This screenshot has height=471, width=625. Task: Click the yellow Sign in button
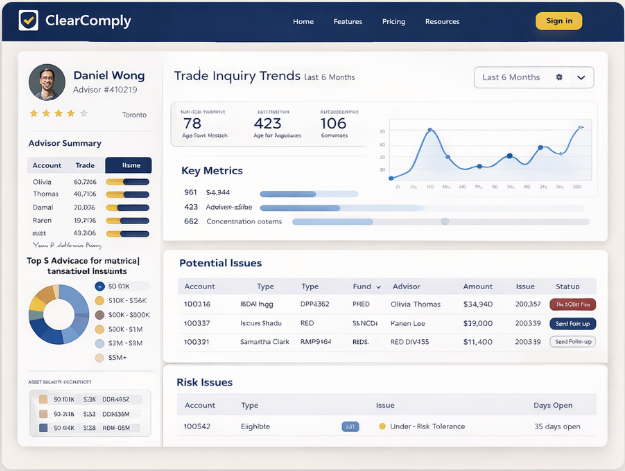(559, 21)
